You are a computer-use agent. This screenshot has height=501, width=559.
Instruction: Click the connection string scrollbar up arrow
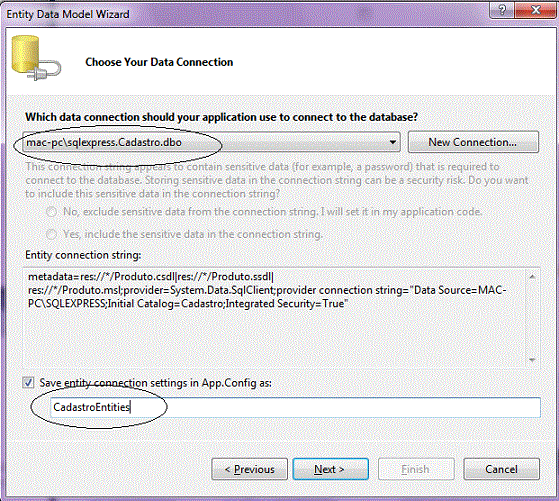tap(532, 277)
